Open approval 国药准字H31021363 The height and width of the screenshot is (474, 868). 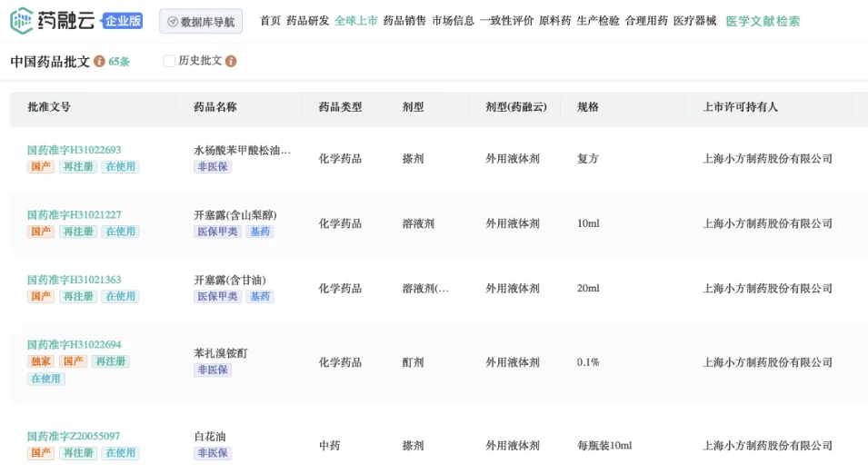(x=75, y=280)
